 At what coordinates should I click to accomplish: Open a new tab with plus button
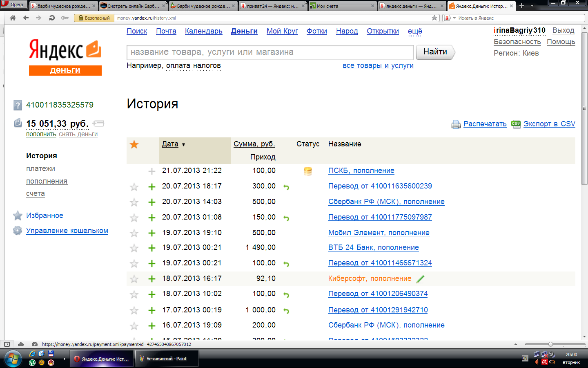coord(521,6)
